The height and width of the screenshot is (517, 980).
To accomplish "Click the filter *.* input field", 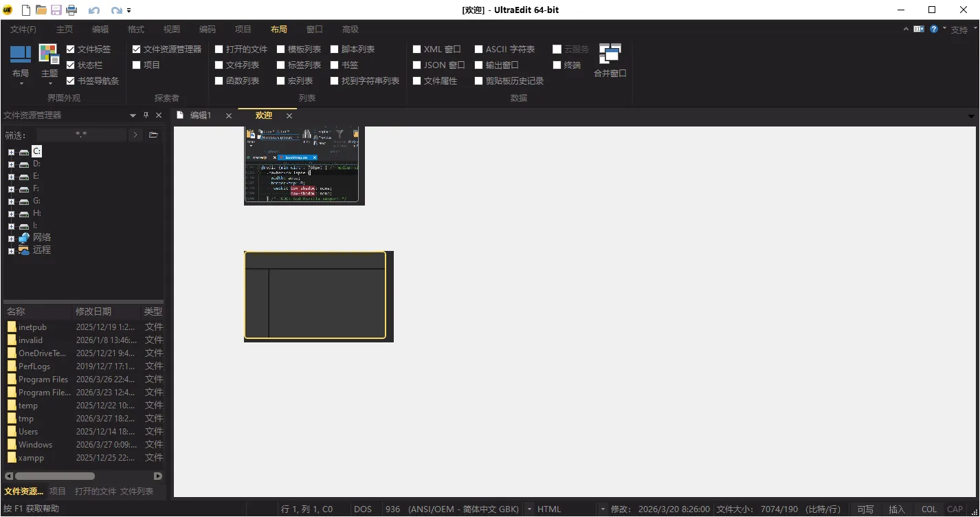I will 81,135.
